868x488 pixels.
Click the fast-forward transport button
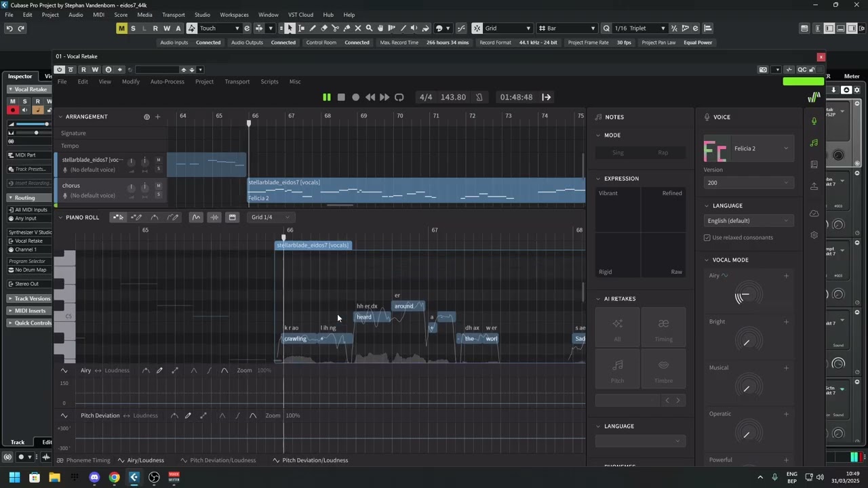coord(384,98)
